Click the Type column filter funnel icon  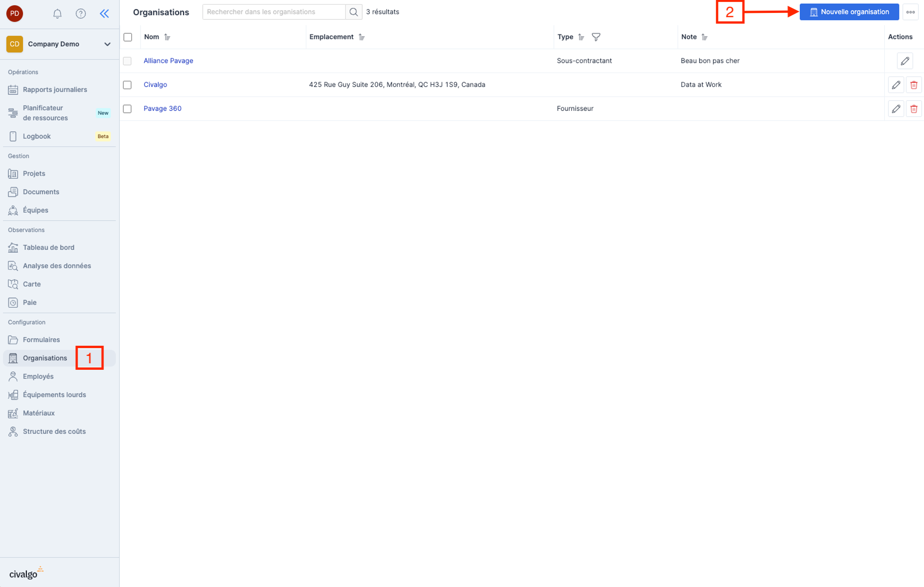pyautogui.click(x=596, y=37)
